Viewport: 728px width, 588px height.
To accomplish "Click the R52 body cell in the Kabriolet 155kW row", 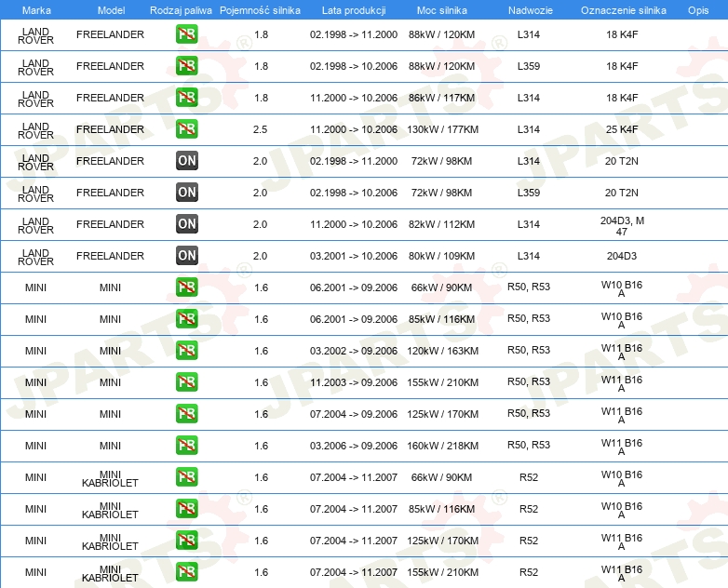I will click(x=529, y=572).
